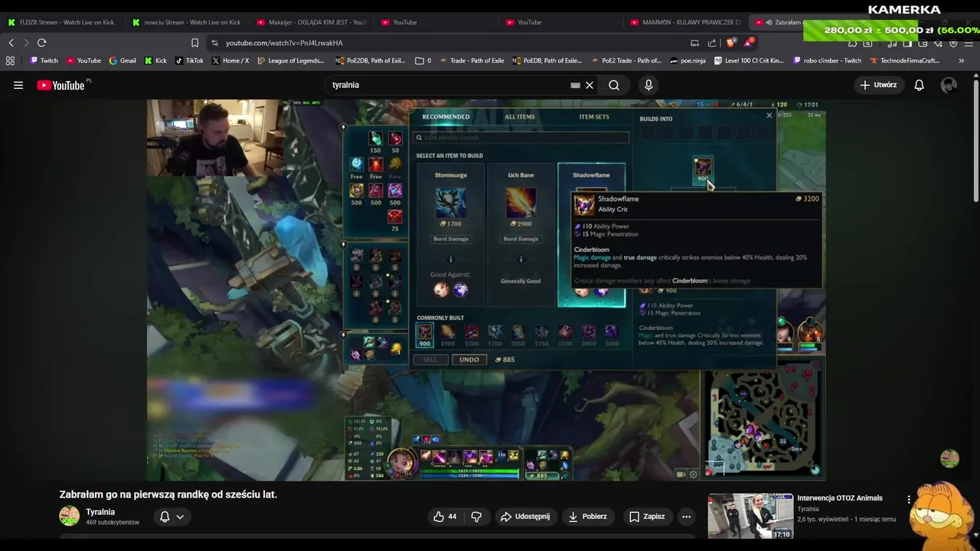Click the Pobierz download button
Screen dimensions: 980x551
587,517
